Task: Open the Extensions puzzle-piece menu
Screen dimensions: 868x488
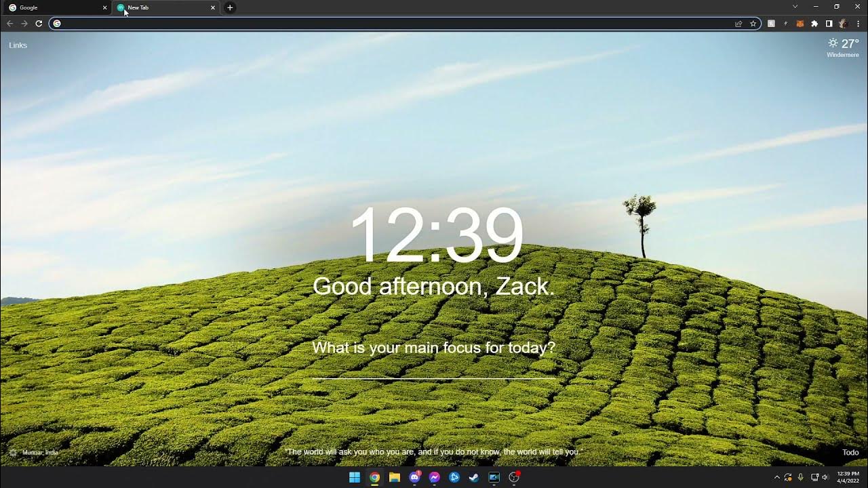Action: (x=814, y=23)
